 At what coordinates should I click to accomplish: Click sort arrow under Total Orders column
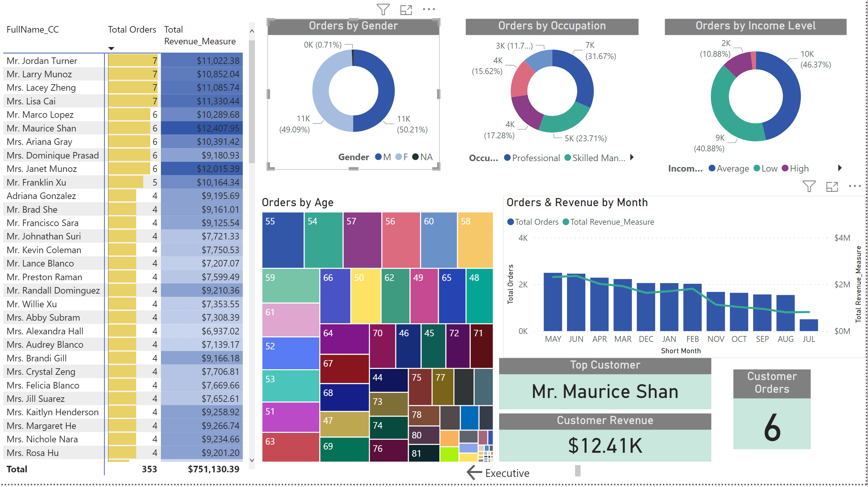(111, 49)
